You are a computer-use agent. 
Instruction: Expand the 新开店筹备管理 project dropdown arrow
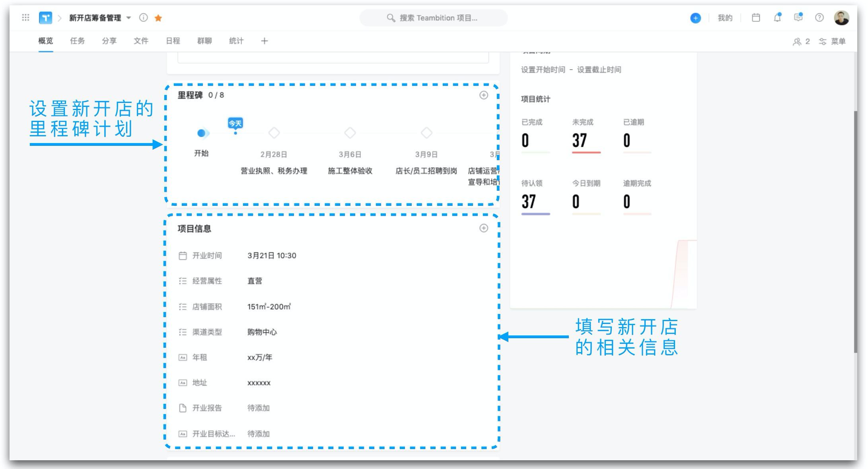click(x=129, y=18)
